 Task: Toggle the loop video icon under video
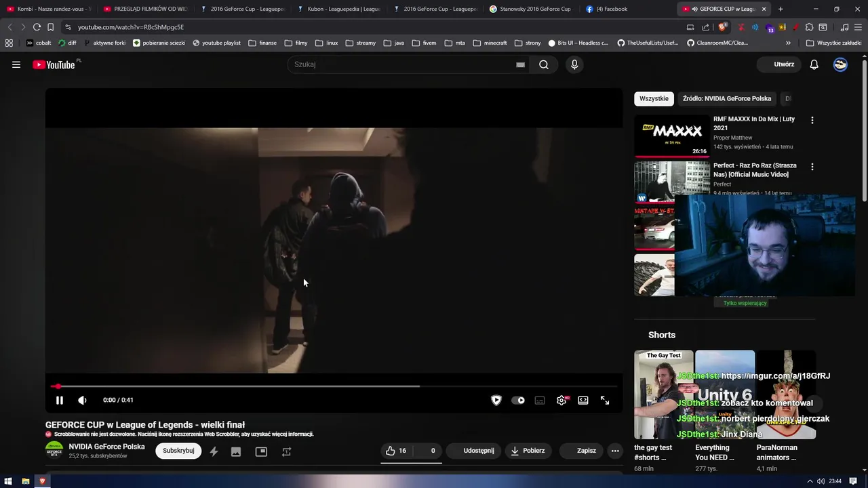point(286,451)
